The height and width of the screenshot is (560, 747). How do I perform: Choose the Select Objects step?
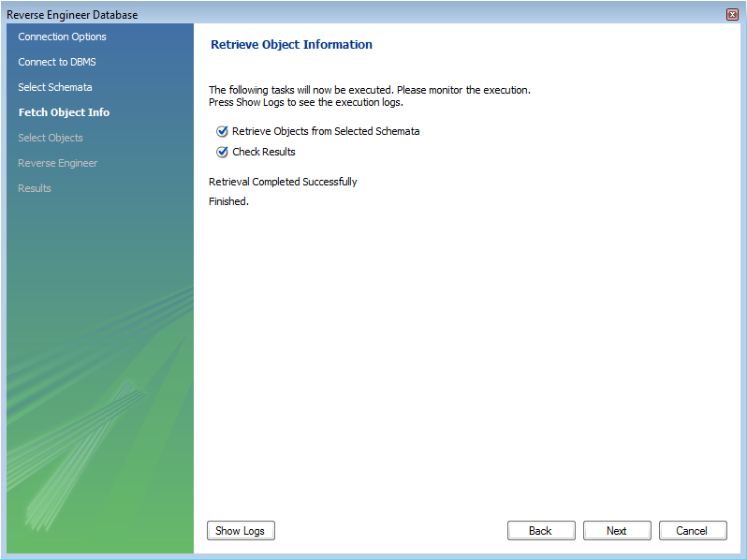(x=51, y=138)
